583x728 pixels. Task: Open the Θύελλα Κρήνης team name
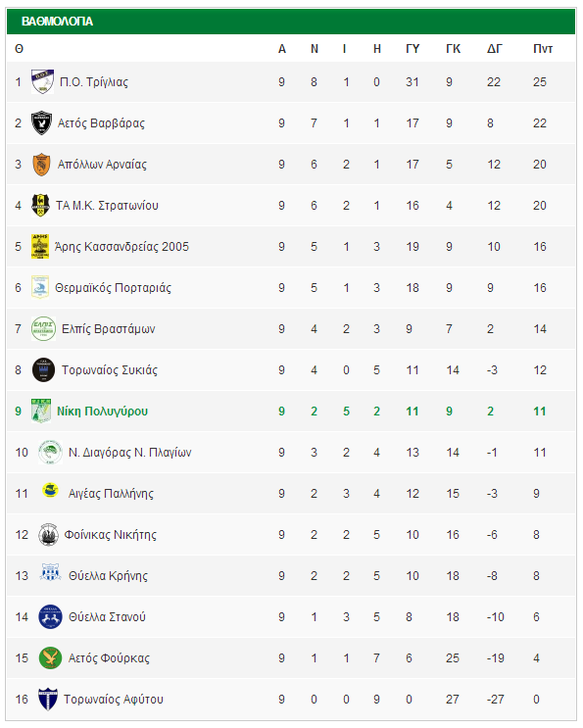click(108, 576)
